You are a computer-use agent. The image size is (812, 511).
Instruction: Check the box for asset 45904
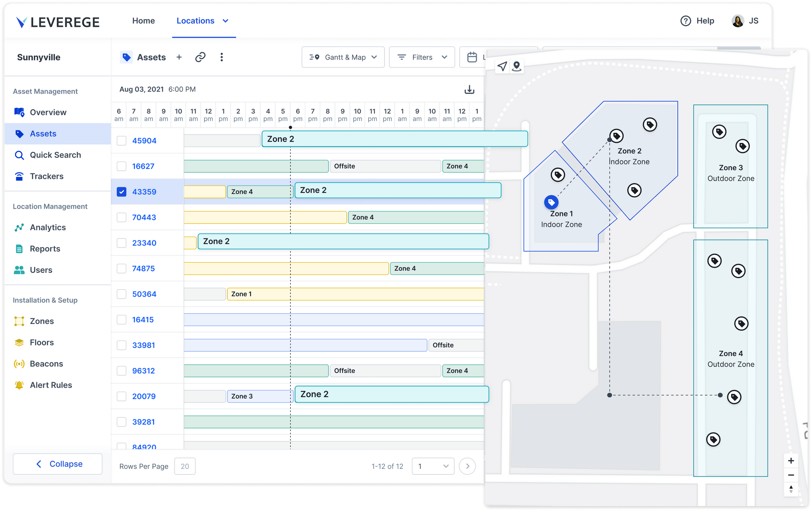pos(121,141)
